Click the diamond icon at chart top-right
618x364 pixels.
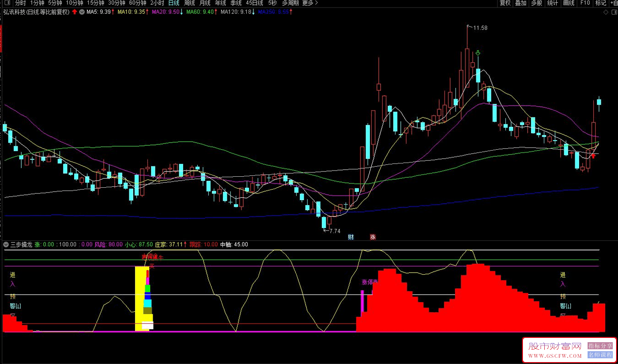coord(605,12)
